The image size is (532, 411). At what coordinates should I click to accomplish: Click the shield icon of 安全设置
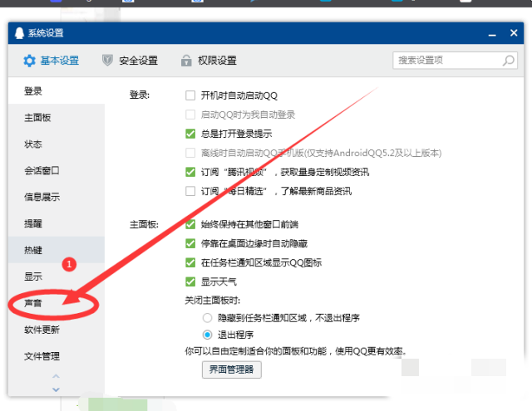pos(107,61)
